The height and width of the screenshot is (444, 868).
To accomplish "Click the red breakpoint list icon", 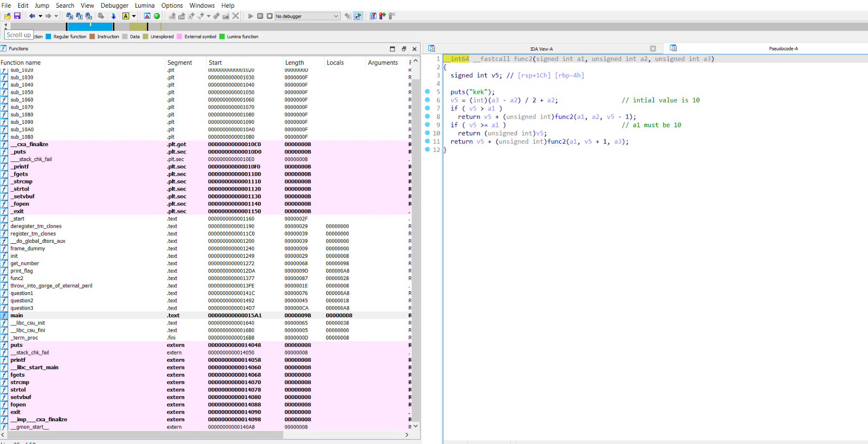I will click(382, 16).
